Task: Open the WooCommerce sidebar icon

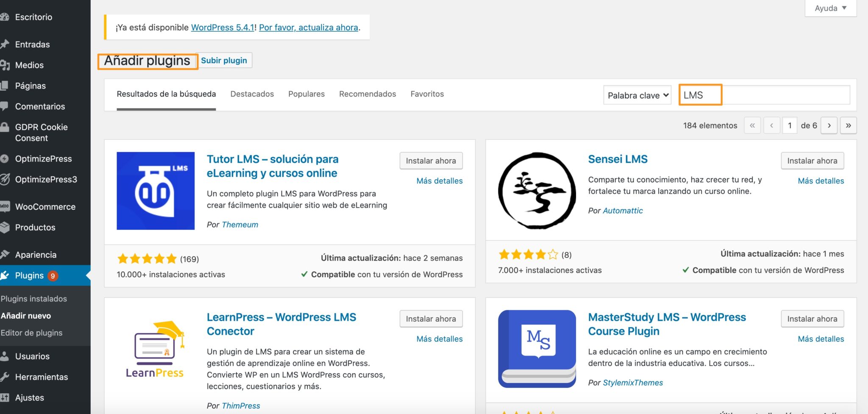Action: [6, 206]
